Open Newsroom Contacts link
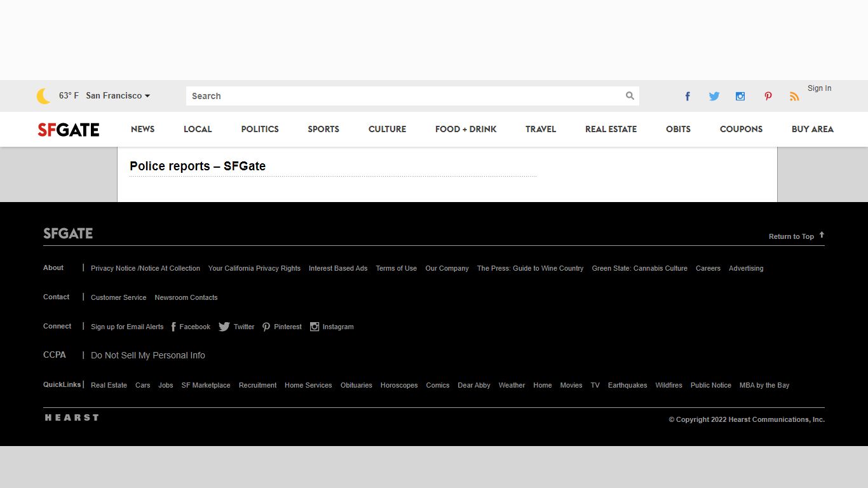 click(186, 297)
